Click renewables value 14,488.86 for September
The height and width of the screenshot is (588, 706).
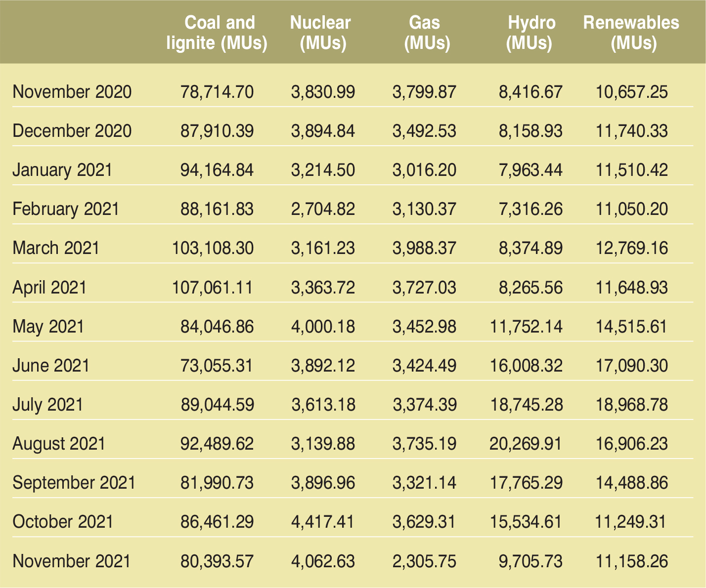point(631,483)
